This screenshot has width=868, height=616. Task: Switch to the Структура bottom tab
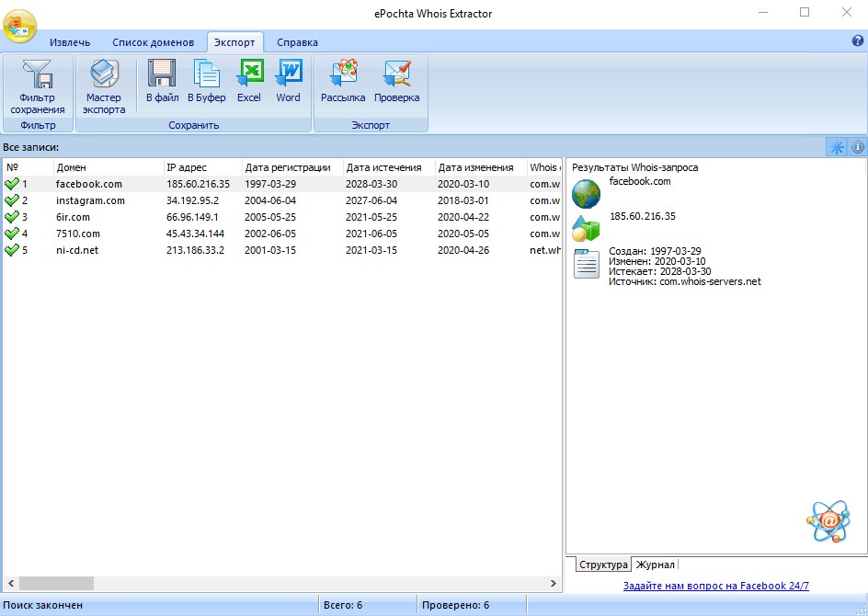(x=603, y=565)
